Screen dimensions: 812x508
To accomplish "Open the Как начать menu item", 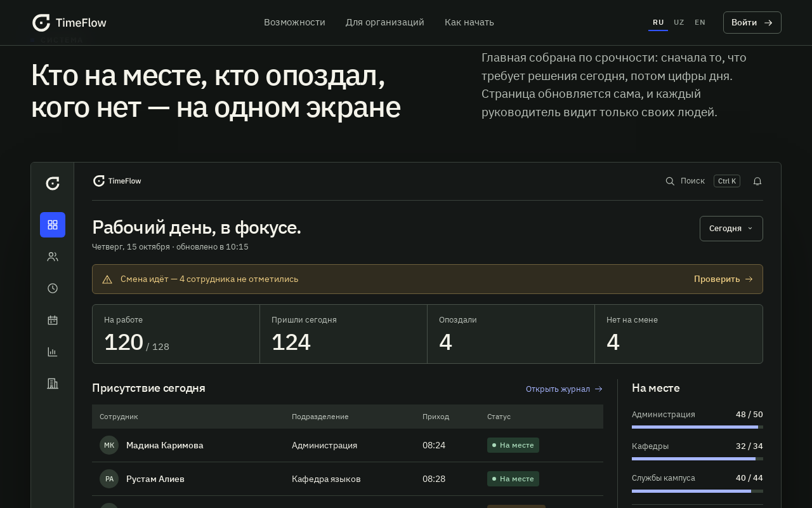I will [x=469, y=22].
